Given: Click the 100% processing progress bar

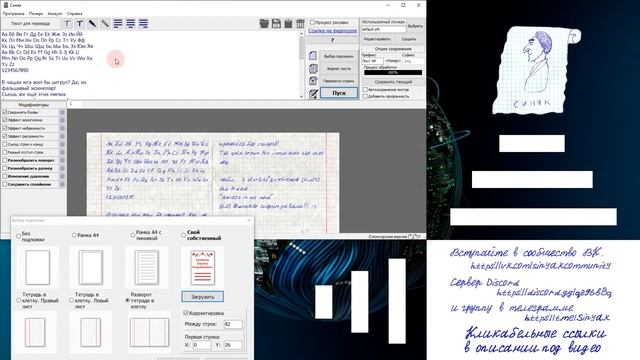Looking at the screenshot, I should [393, 73].
